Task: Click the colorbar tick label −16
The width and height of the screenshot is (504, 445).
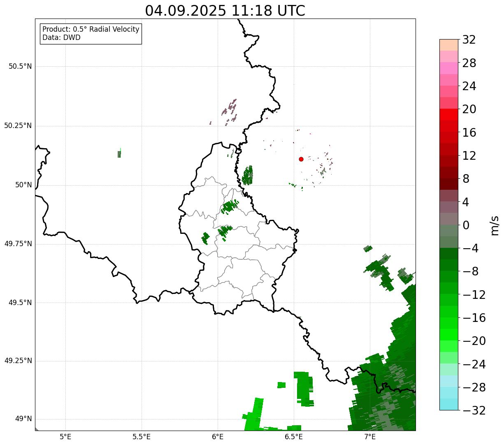Action: coord(474,318)
